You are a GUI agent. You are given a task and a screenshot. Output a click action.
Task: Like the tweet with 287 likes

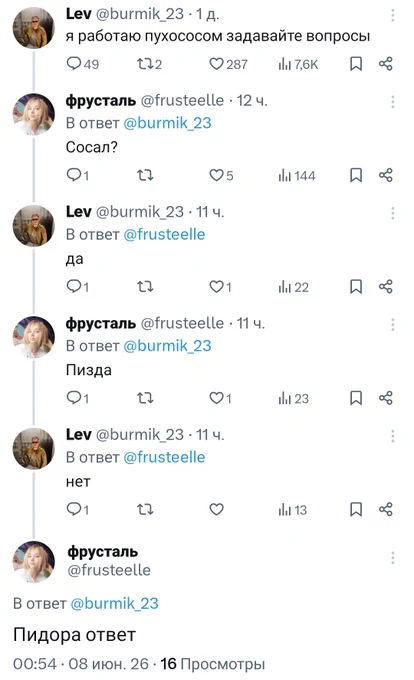click(228, 64)
